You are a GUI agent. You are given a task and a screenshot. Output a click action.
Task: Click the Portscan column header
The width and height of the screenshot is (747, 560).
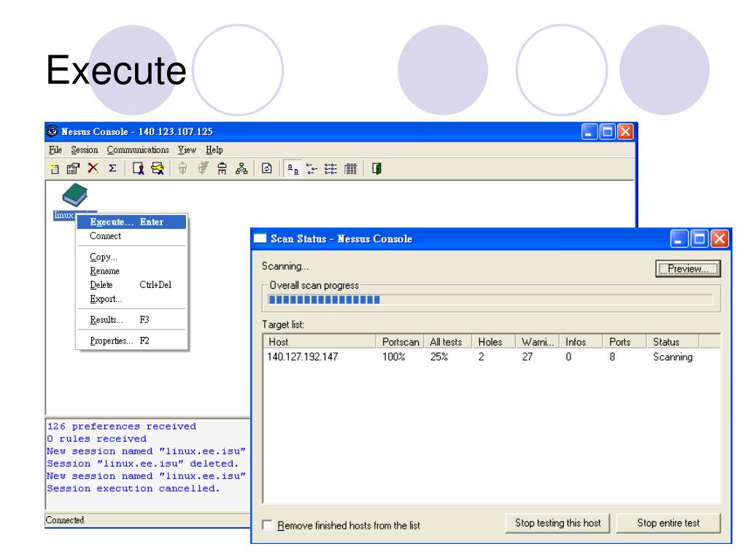400,341
